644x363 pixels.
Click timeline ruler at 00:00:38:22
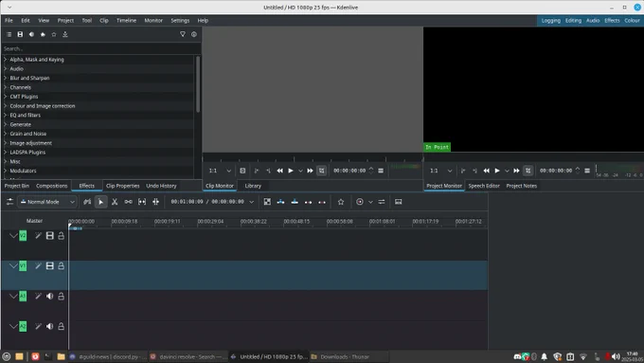(254, 221)
